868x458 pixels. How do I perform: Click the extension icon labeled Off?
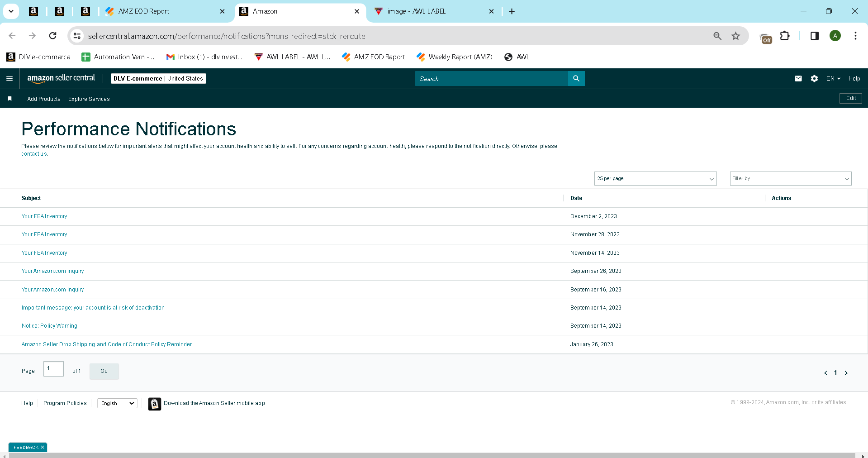coord(766,38)
